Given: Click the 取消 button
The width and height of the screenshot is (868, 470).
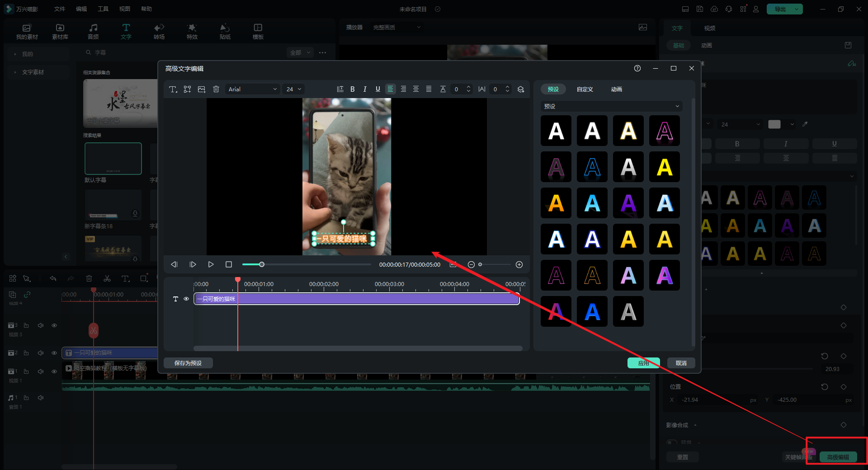Looking at the screenshot, I should click(681, 363).
